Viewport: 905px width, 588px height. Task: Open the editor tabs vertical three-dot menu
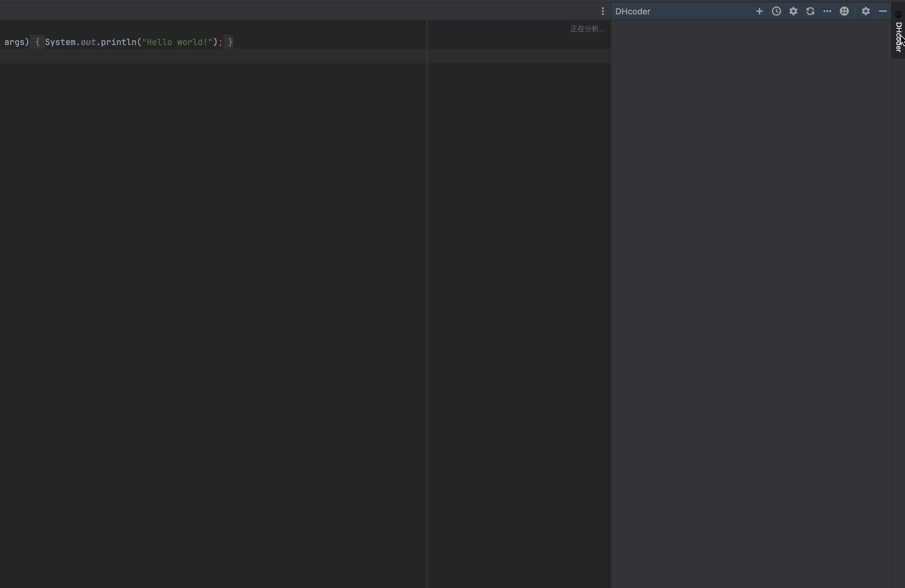[x=603, y=11]
